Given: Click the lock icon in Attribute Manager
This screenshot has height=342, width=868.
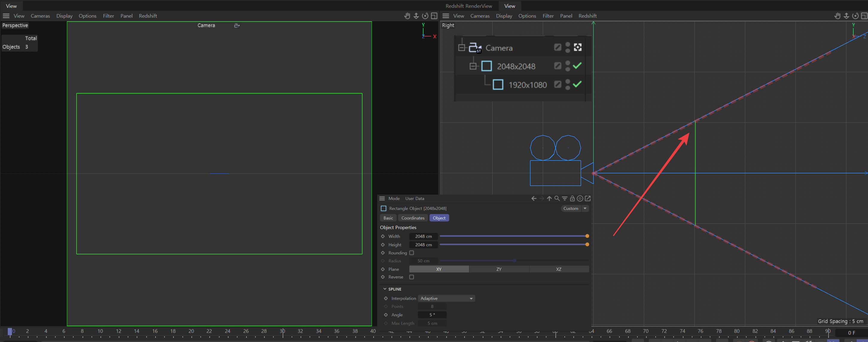Looking at the screenshot, I should click(x=572, y=199).
